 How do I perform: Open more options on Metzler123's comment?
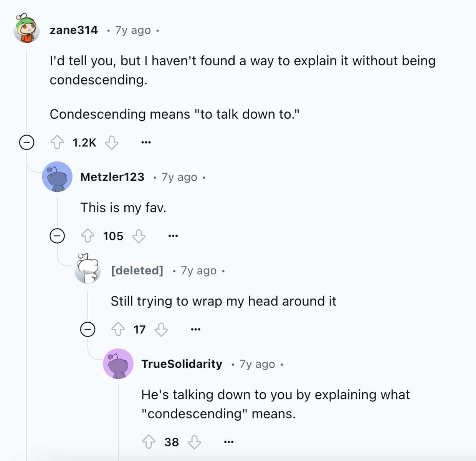tap(173, 236)
